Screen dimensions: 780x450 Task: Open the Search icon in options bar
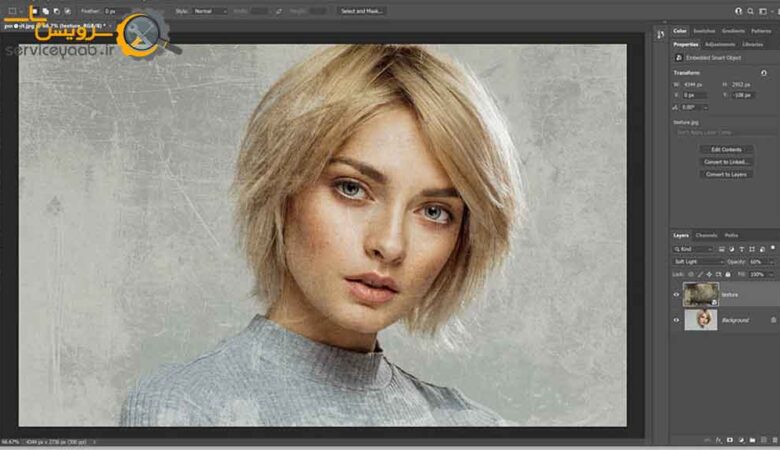pos(750,11)
